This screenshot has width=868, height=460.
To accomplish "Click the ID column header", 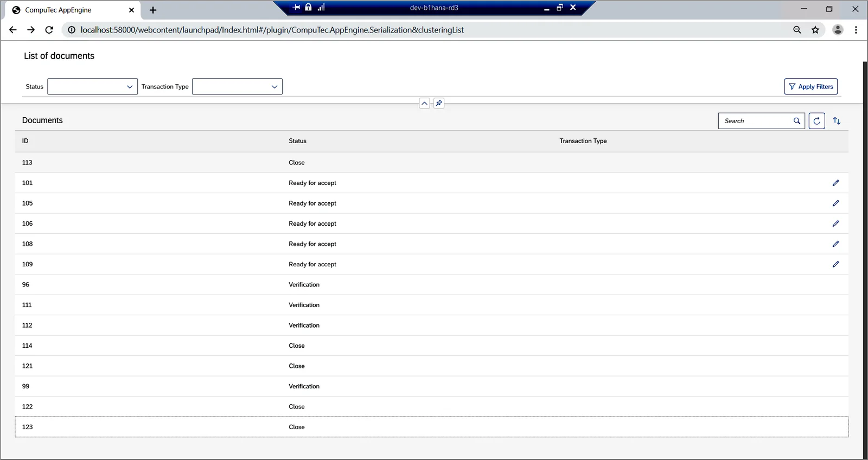I will click(25, 141).
